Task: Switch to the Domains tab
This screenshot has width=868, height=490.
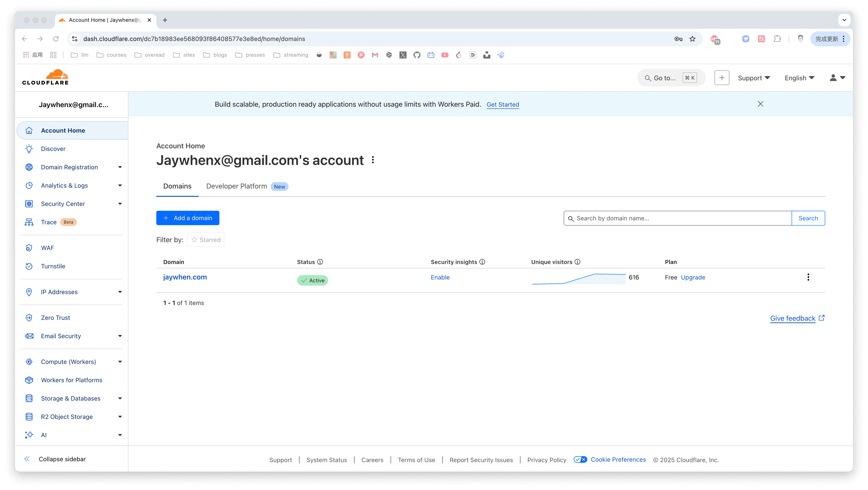Action: (x=177, y=186)
